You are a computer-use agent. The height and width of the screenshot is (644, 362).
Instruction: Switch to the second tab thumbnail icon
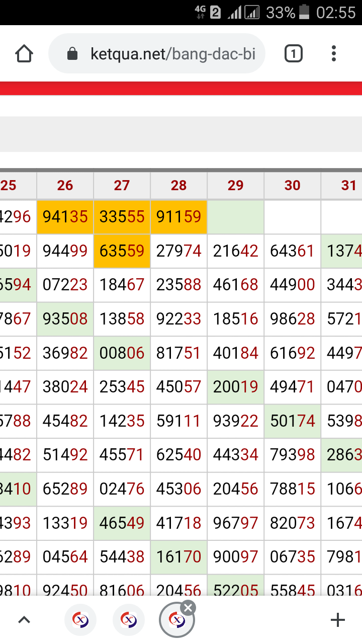(x=129, y=620)
